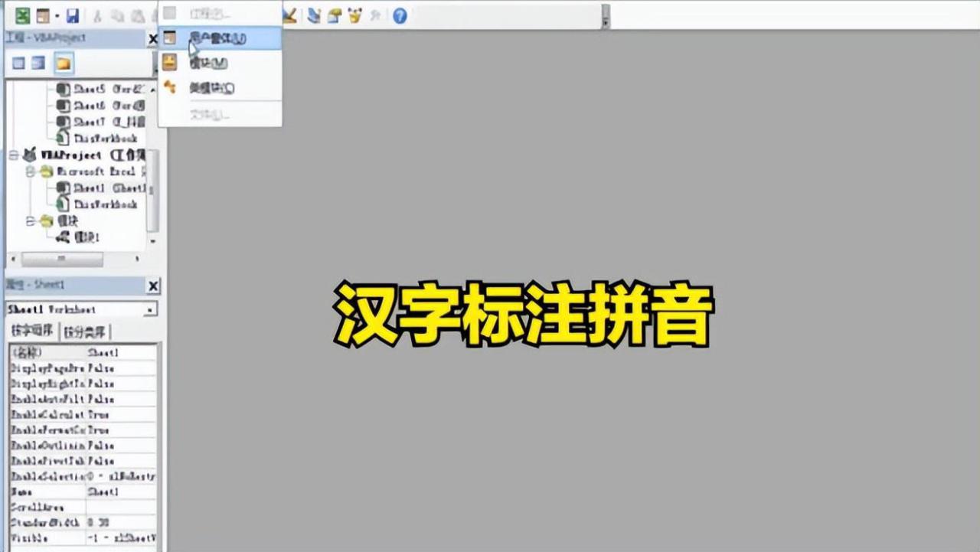Click project tree scroll down arrow
This screenshot has height=552, width=980.
152,240
